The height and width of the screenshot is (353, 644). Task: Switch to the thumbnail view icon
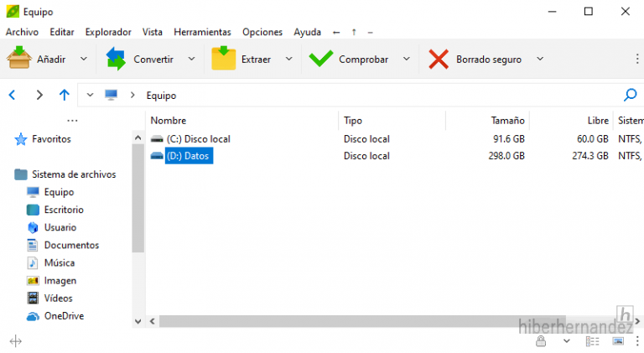[619, 340]
